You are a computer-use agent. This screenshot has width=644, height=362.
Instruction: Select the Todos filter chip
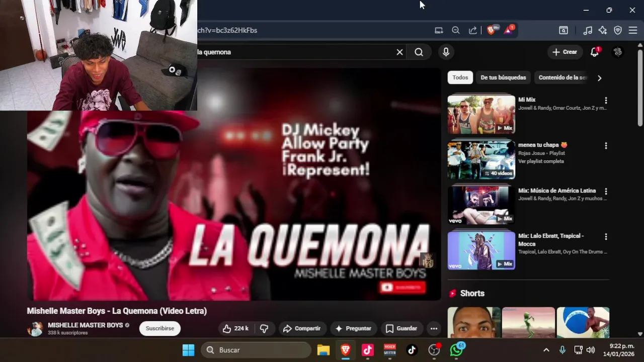coord(460,77)
